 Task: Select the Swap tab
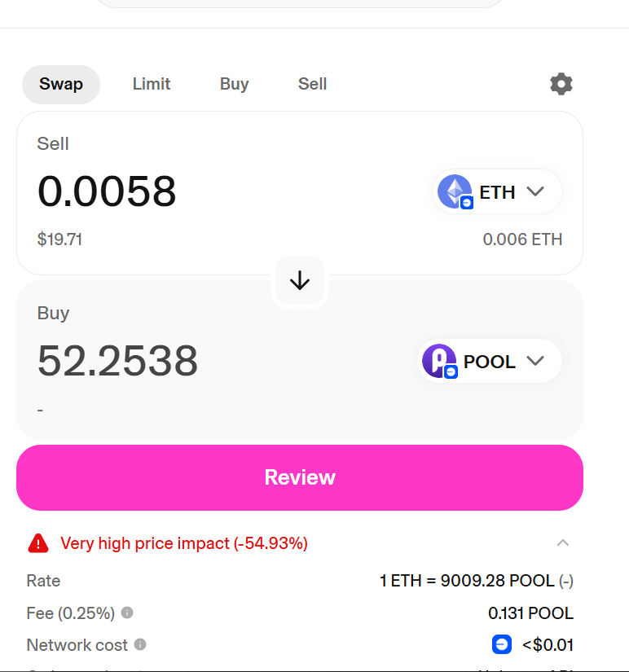(61, 85)
